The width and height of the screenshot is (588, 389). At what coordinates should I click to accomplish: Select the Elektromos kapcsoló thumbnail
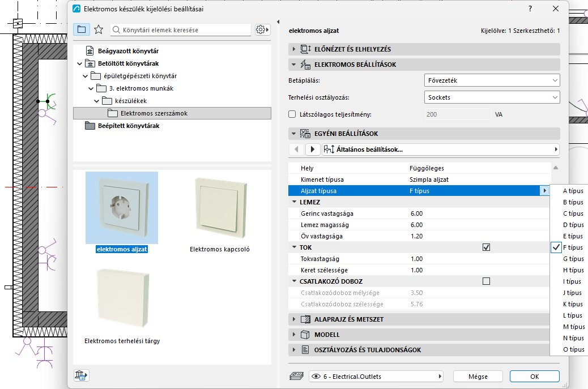[220, 208]
